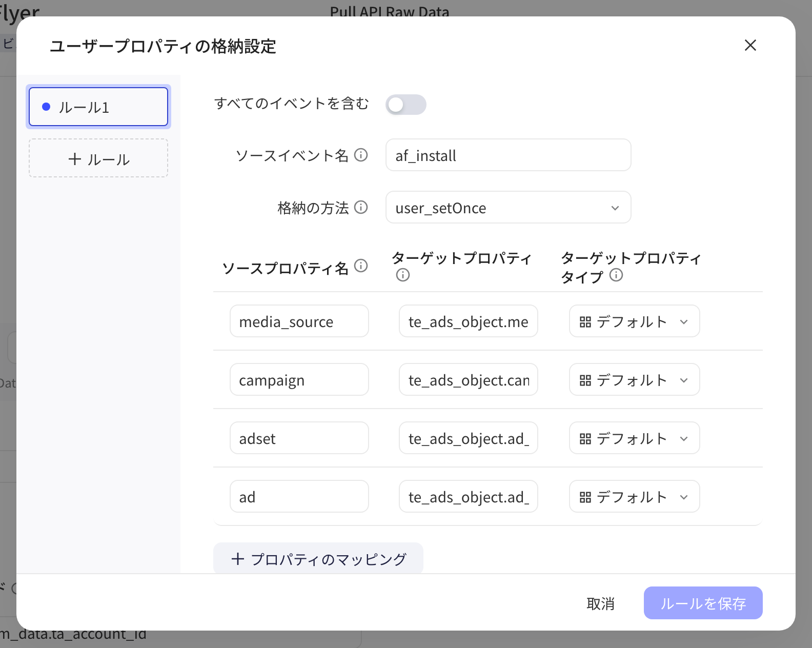Click info icon beside ソースプロパティ名

tap(361, 266)
